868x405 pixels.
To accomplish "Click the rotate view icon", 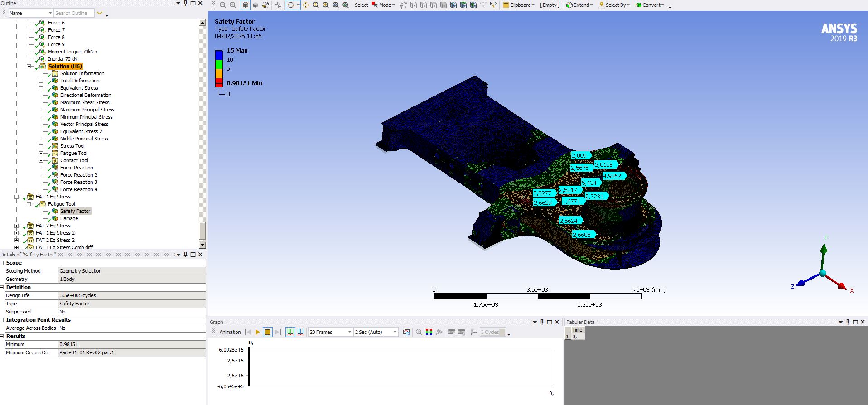I will point(291,5).
